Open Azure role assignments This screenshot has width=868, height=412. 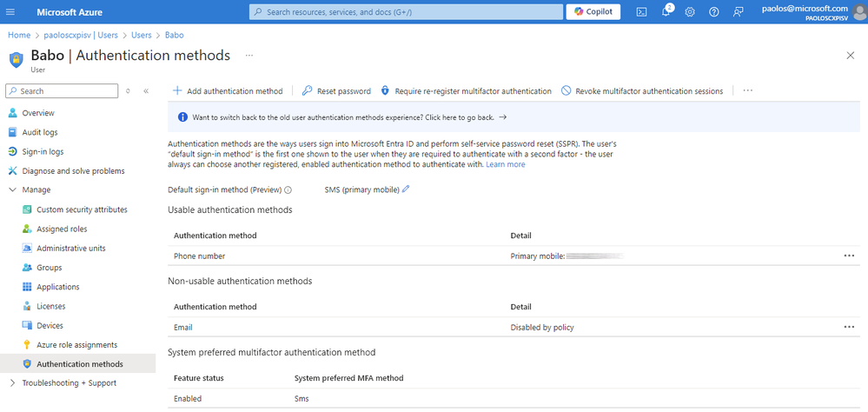click(77, 344)
